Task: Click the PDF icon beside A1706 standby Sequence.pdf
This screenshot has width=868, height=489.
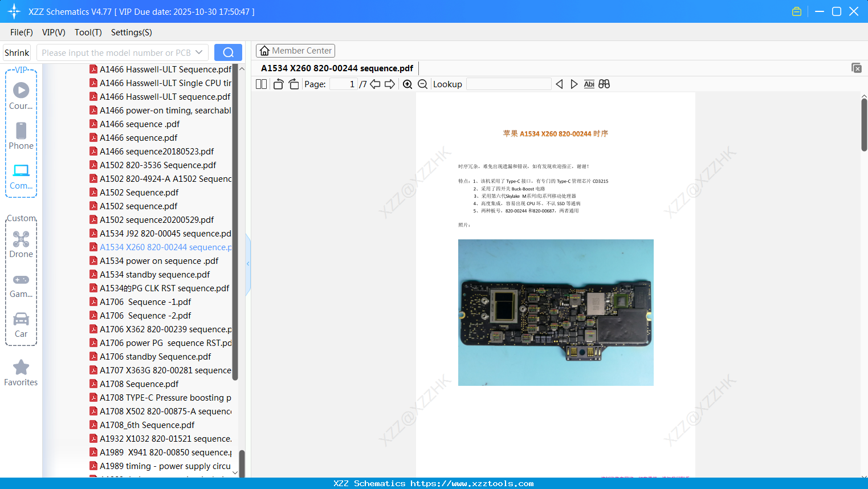Action: tap(93, 357)
